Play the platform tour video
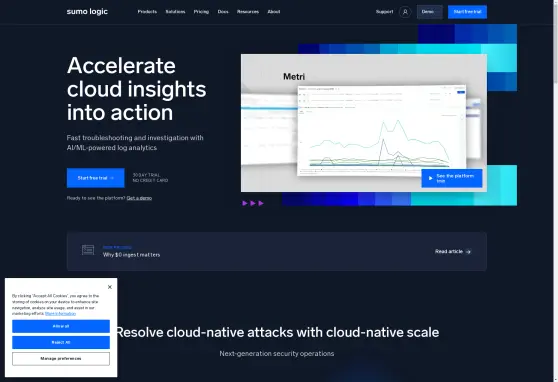The height and width of the screenshot is (382, 558). tap(452, 178)
